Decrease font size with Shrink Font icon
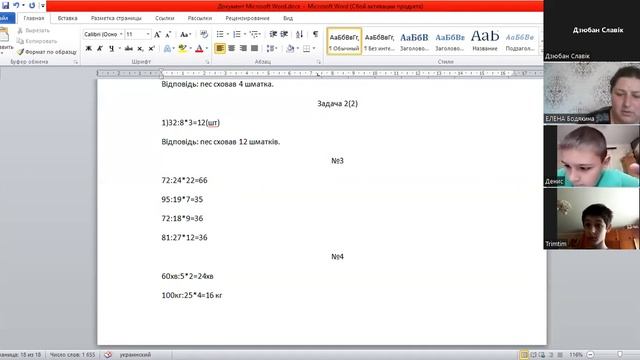The image size is (640, 360). point(168,35)
